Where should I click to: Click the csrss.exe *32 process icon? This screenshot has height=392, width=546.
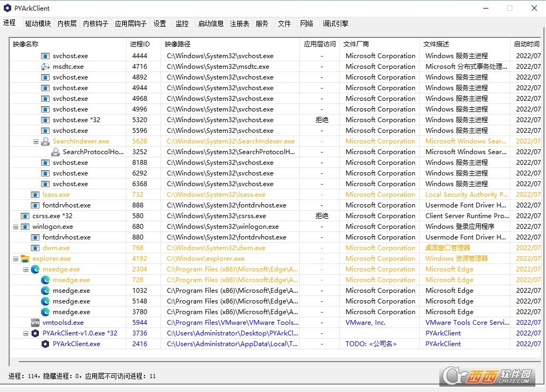pos(25,216)
